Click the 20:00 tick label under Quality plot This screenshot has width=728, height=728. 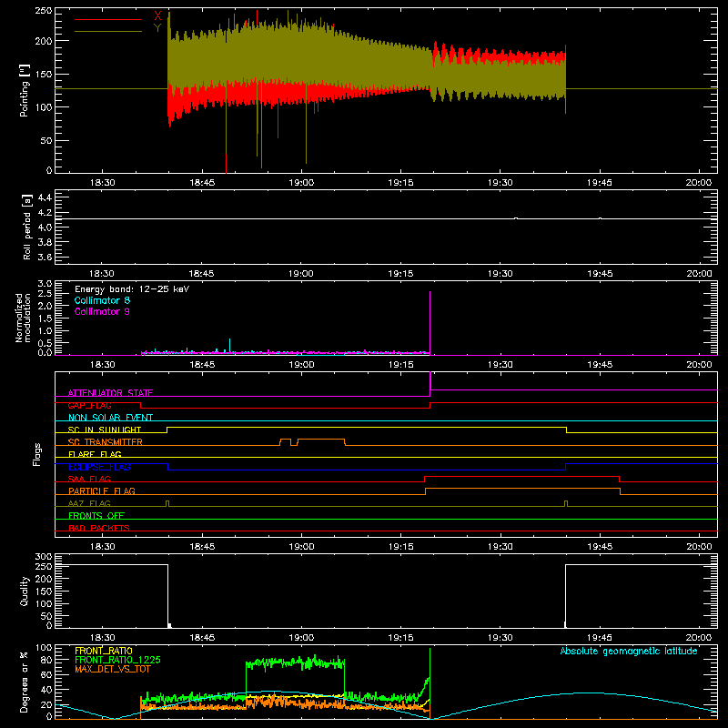tap(699, 638)
